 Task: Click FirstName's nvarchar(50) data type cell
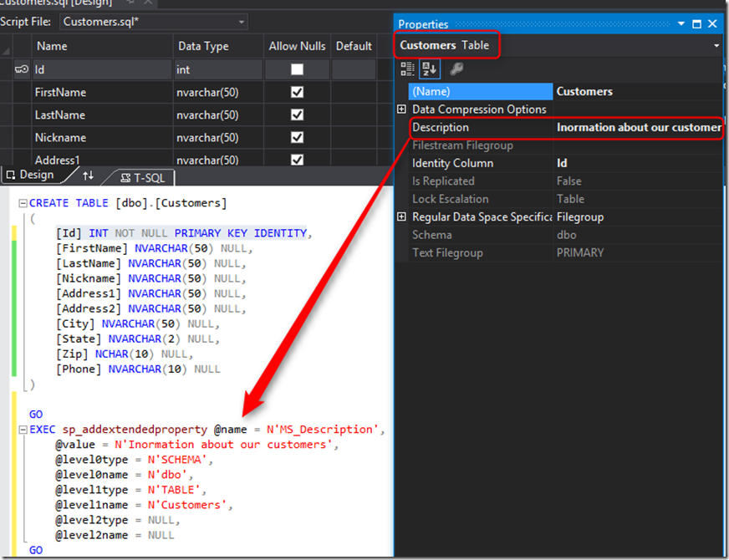pyautogui.click(x=218, y=92)
